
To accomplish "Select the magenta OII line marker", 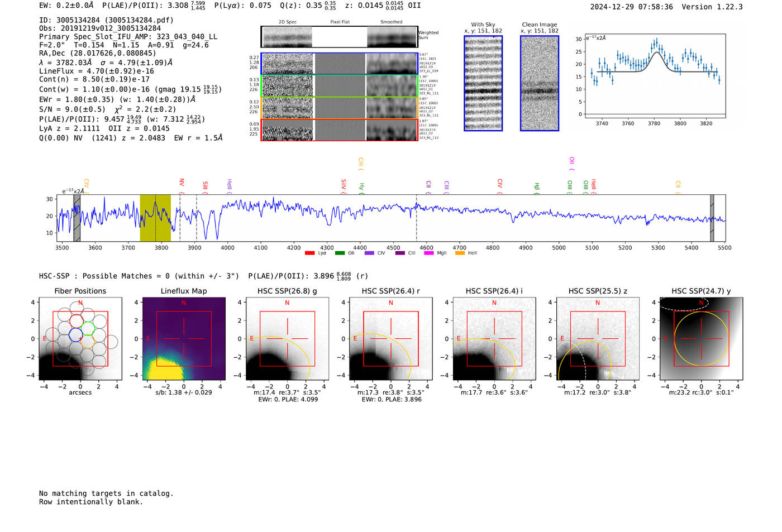I will tap(571, 164).
